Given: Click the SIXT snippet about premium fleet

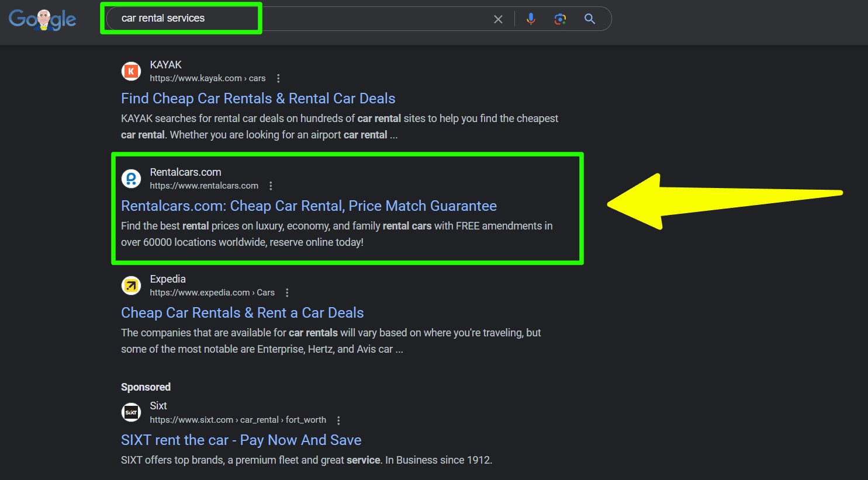Looking at the screenshot, I should click(x=306, y=460).
